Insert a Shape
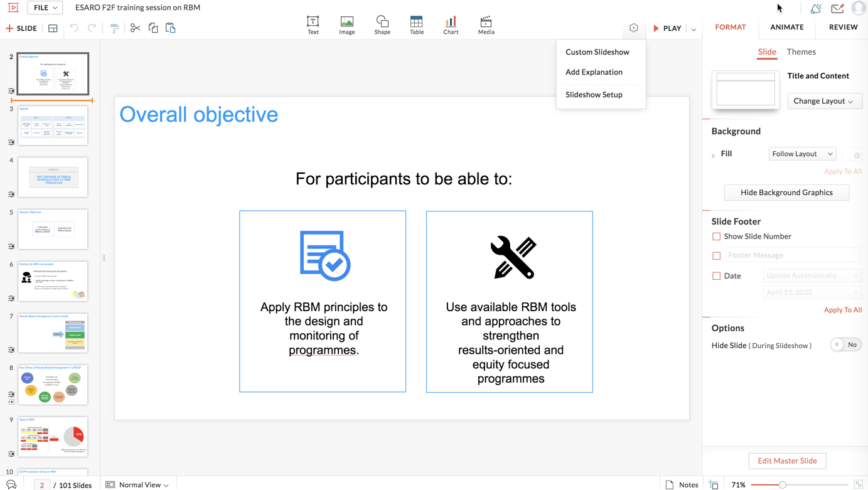Viewport: 868px width, 490px height. tap(382, 25)
